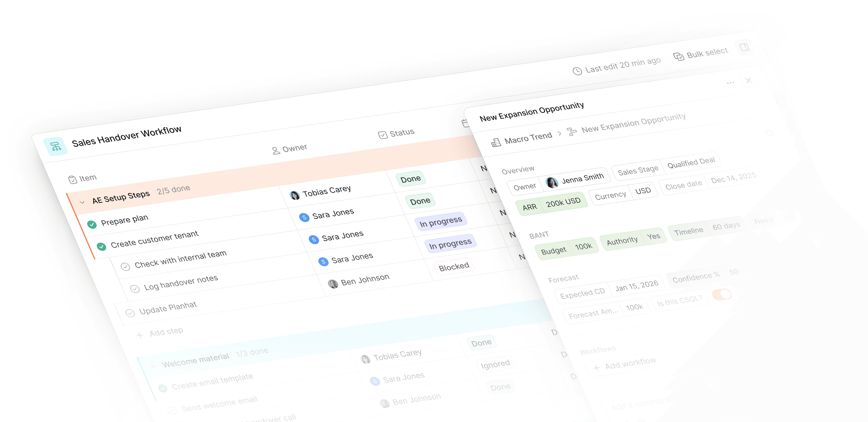The height and width of the screenshot is (422, 868).
Task: Open the three-dots more options menu
Action: (x=730, y=83)
